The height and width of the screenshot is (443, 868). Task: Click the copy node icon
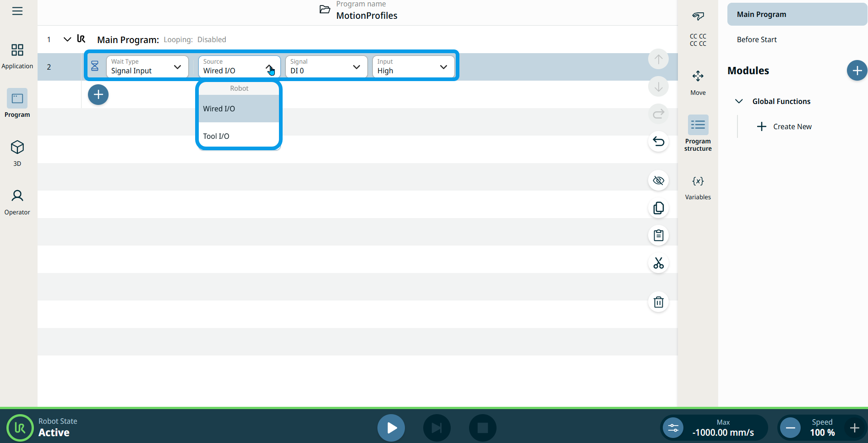coord(658,208)
